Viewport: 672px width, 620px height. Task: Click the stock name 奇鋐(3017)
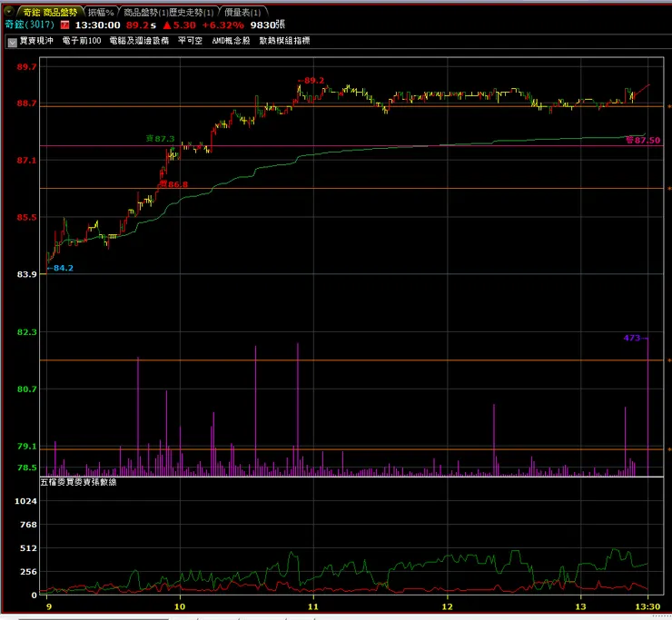(30, 25)
